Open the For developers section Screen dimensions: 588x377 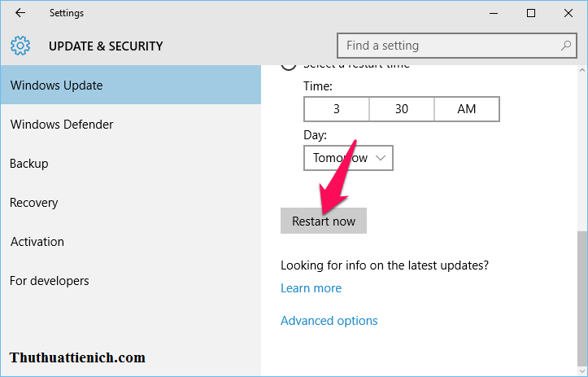click(x=50, y=281)
